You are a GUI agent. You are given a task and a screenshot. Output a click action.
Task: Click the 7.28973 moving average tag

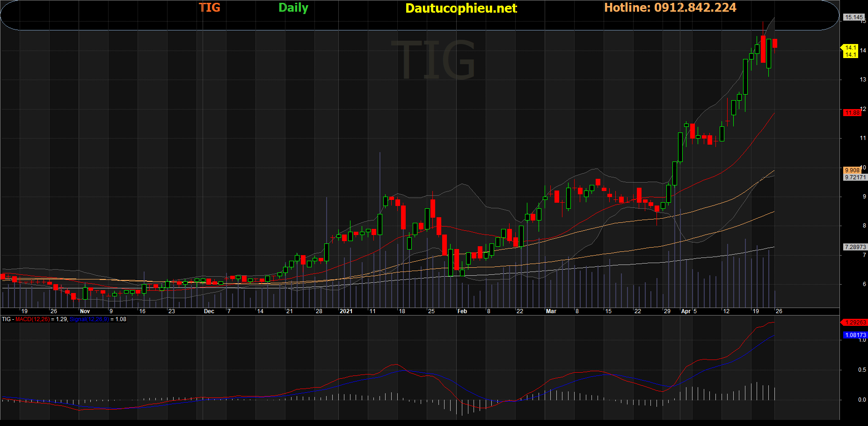[855, 247]
